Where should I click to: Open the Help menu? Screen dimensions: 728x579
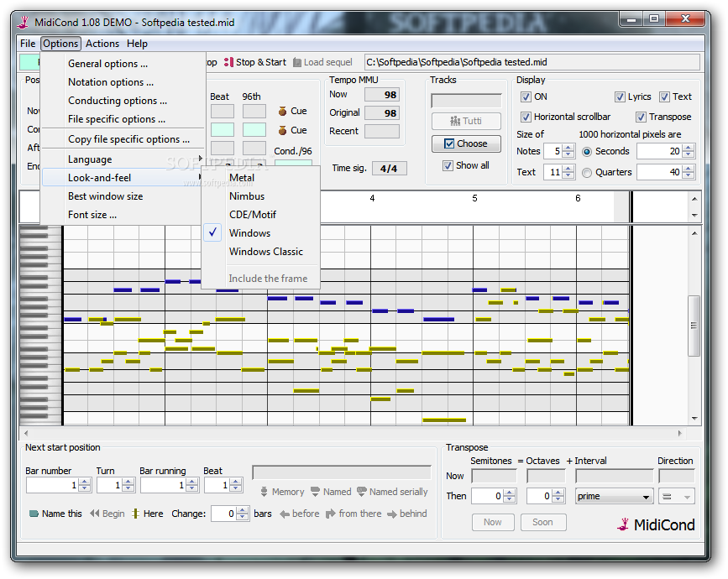(137, 44)
